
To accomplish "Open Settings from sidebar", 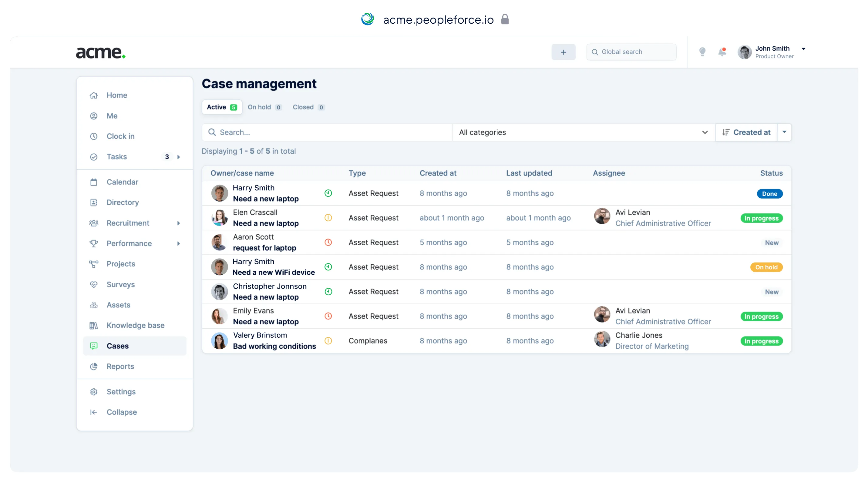I will click(x=121, y=391).
